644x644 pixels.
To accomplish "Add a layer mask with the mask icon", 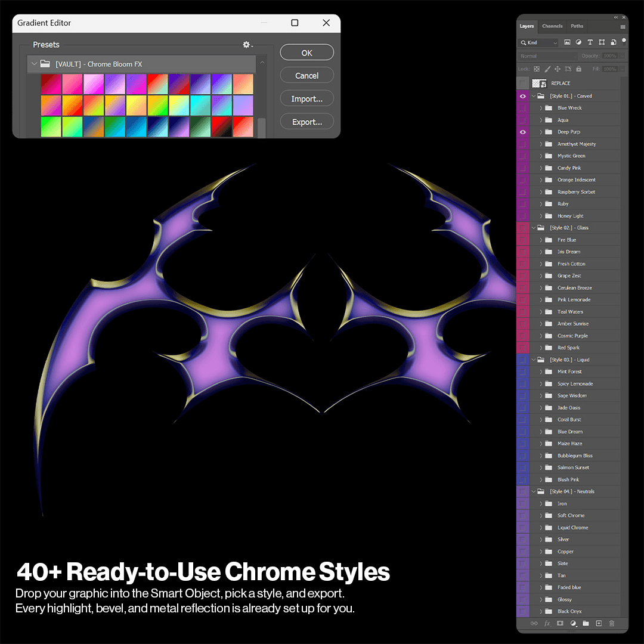I will [560, 623].
